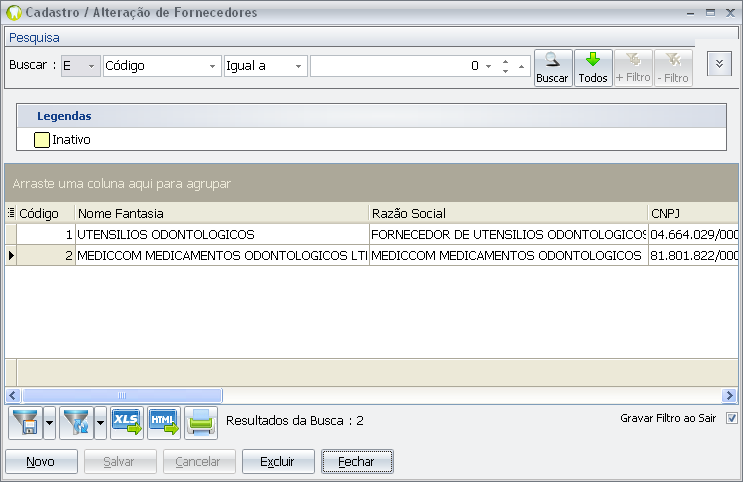Click the Buscar magnifier search button
This screenshot has width=743, height=482.
553,68
